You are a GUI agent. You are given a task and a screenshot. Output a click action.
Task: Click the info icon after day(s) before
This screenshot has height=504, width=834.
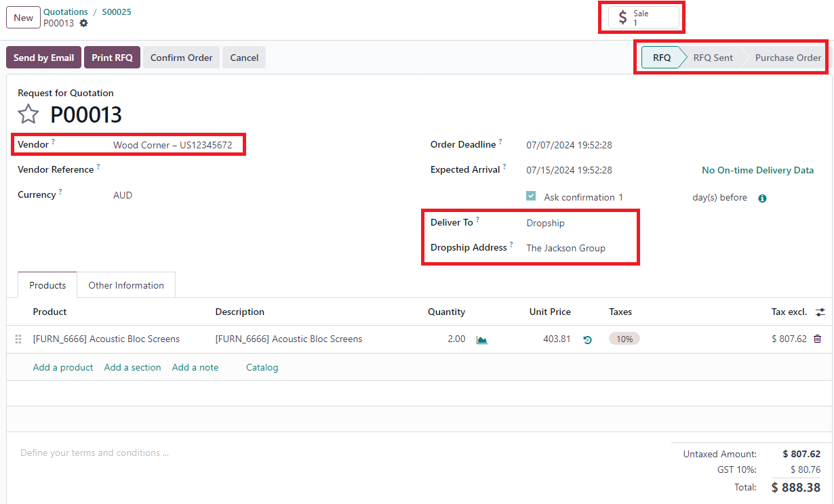coord(762,198)
